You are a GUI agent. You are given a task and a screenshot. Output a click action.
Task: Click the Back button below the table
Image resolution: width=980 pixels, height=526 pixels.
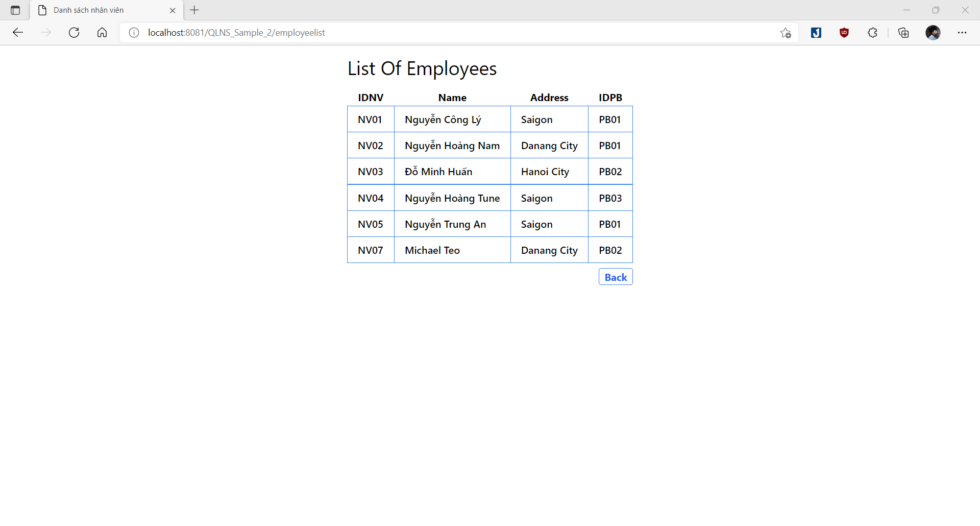point(616,277)
